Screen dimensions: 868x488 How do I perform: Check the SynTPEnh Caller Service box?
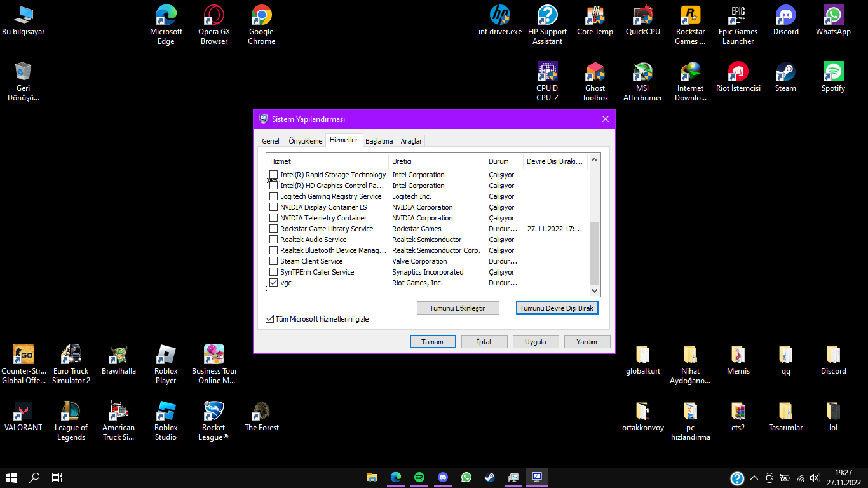click(x=274, y=272)
